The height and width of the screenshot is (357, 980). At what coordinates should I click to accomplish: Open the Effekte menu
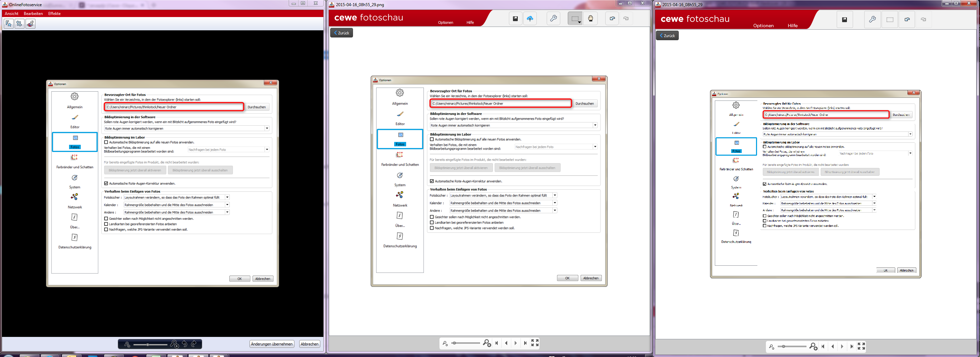(x=54, y=13)
